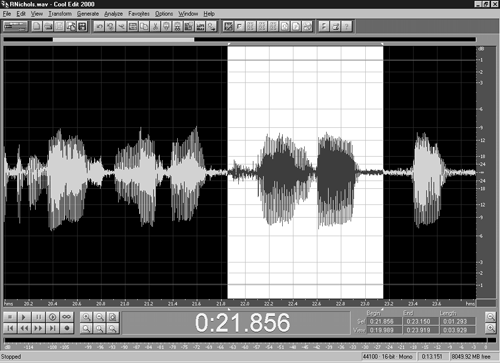Image resolution: width=500 pixels, height=363 pixels.
Task: Click the Zoom In magnifier with plus
Action: (x=86, y=317)
